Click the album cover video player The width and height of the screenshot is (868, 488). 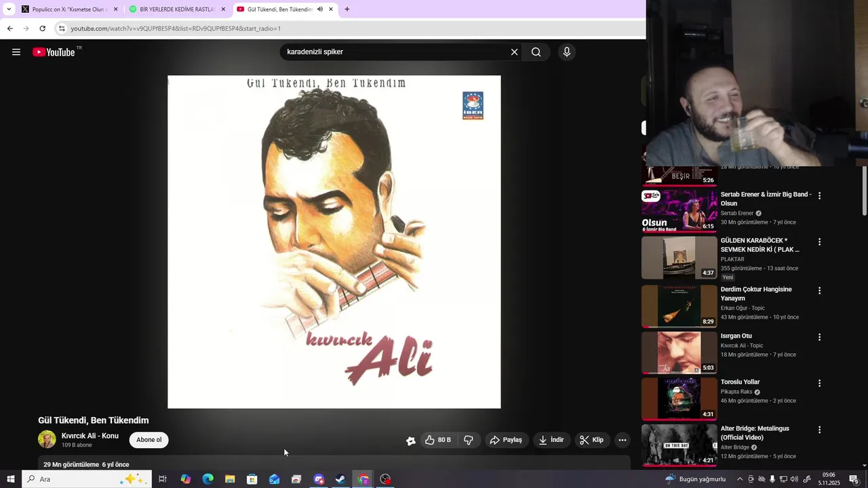tap(334, 242)
